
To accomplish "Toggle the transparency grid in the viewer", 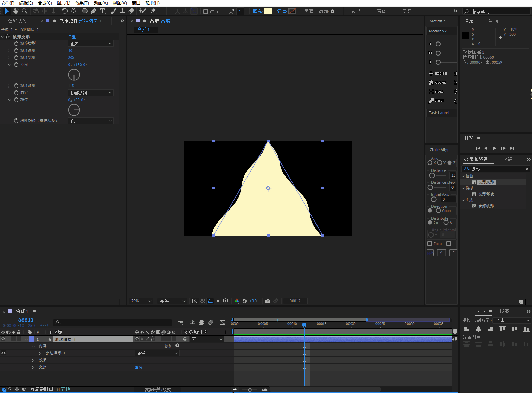I will coord(203,301).
